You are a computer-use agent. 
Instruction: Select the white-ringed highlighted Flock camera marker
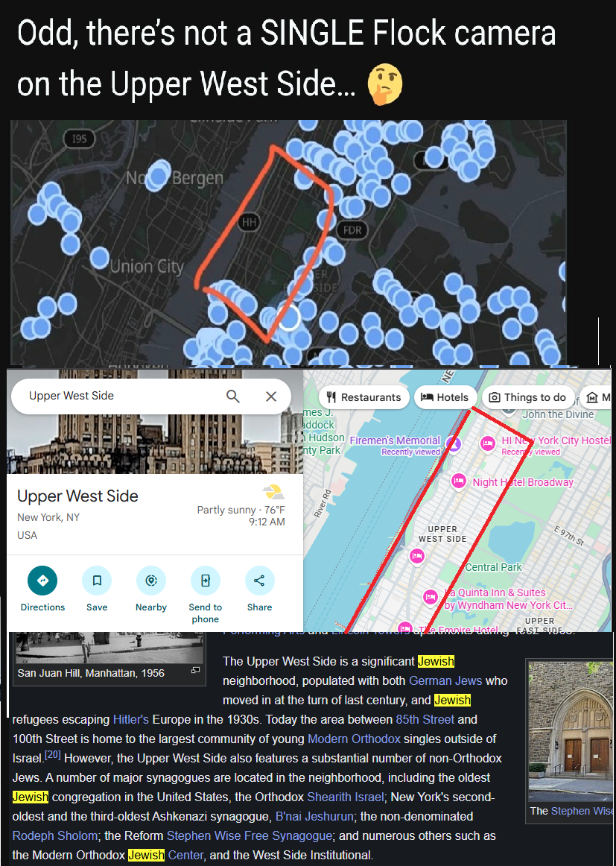(x=288, y=318)
